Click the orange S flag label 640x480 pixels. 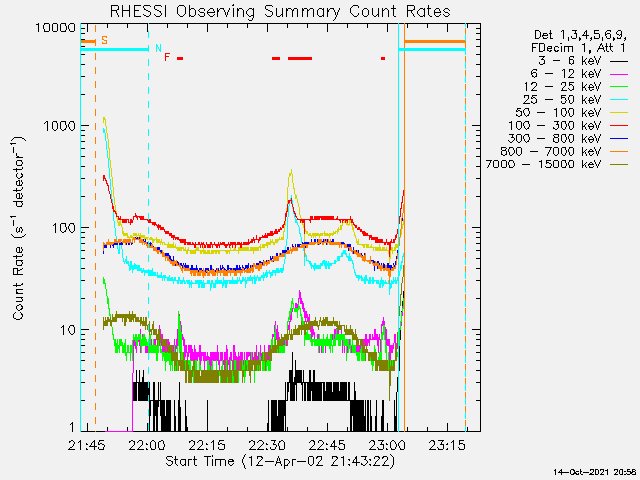click(104, 40)
